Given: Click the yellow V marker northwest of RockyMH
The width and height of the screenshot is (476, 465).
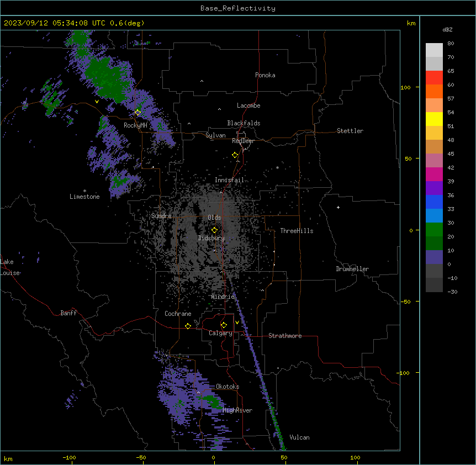Looking at the screenshot, I should coord(97,102).
